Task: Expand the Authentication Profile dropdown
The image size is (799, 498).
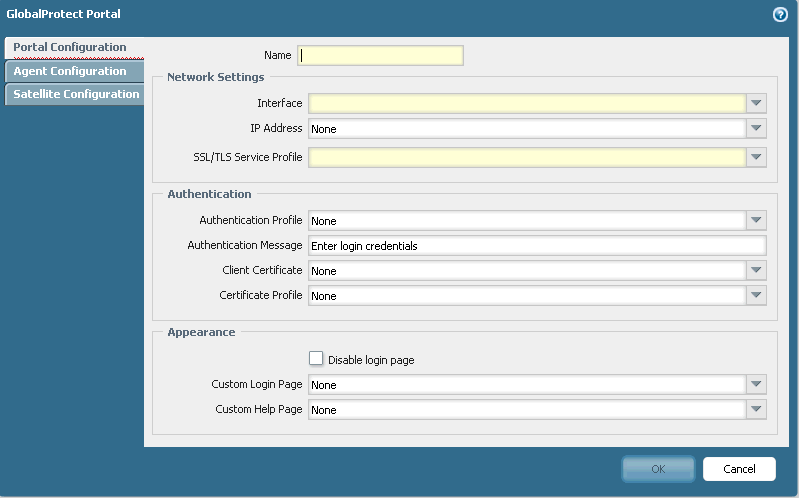Action: coord(756,220)
